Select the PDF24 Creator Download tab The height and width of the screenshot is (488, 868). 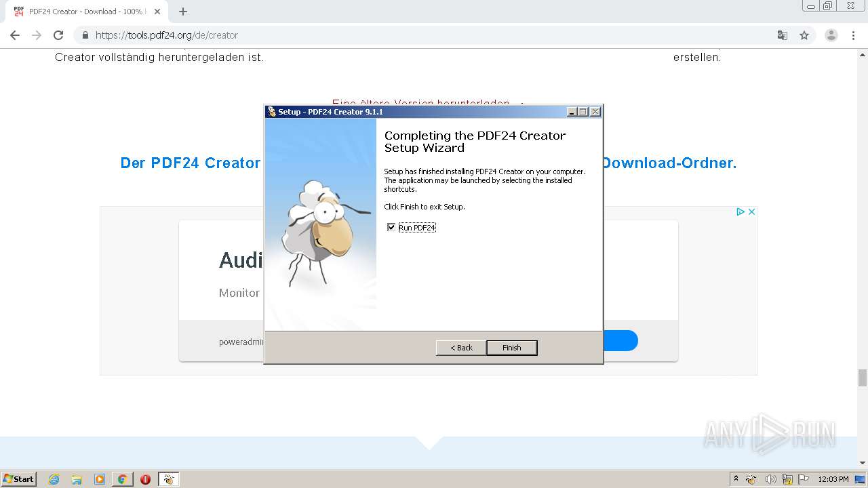tap(87, 12)
